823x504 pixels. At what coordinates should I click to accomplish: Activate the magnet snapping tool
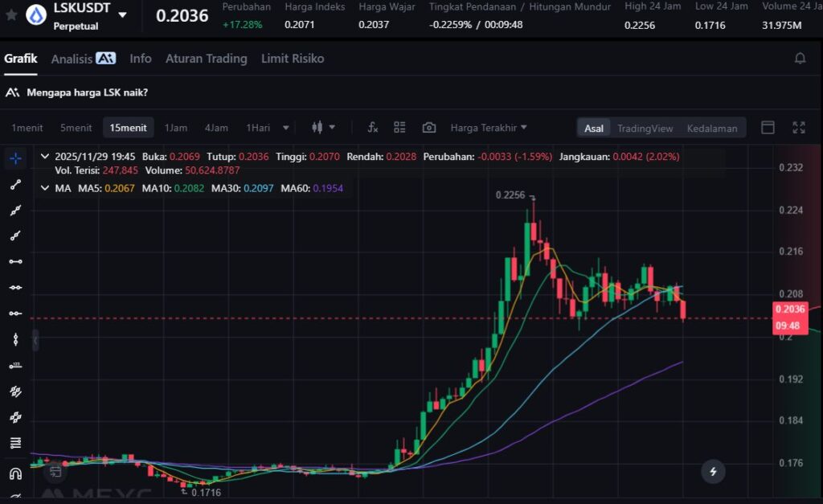(15, 473)
